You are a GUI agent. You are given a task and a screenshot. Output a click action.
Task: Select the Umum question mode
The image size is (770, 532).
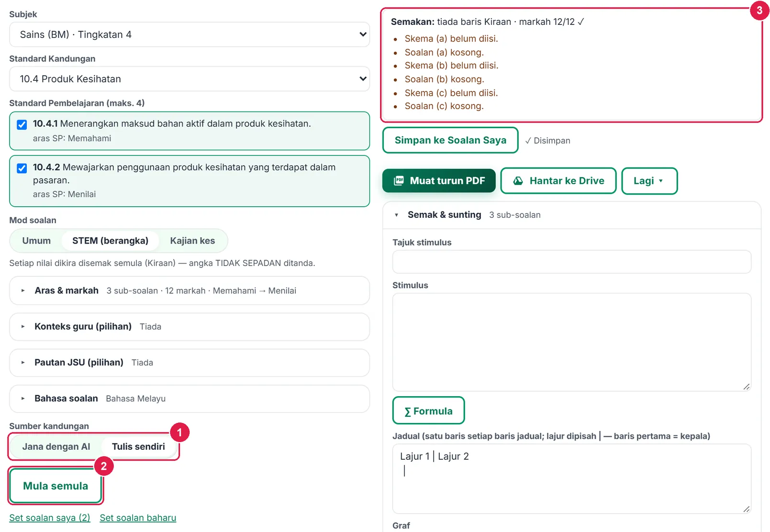pos(36,241)
